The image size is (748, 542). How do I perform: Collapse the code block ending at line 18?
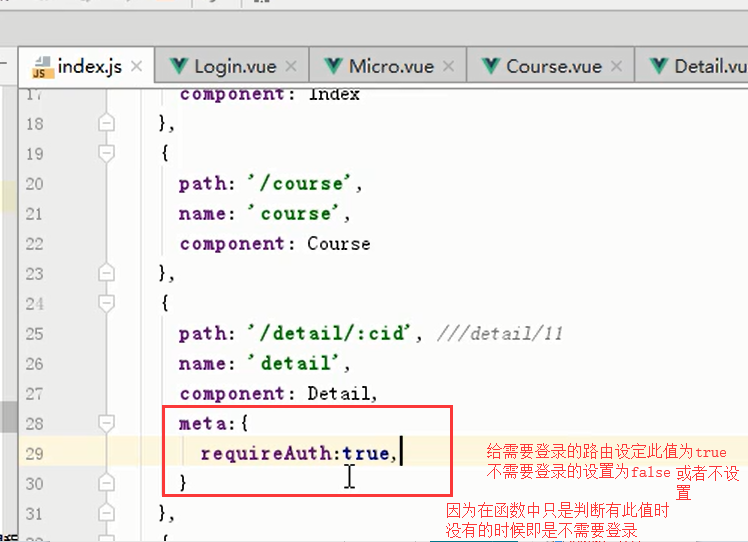click(106, 123)
